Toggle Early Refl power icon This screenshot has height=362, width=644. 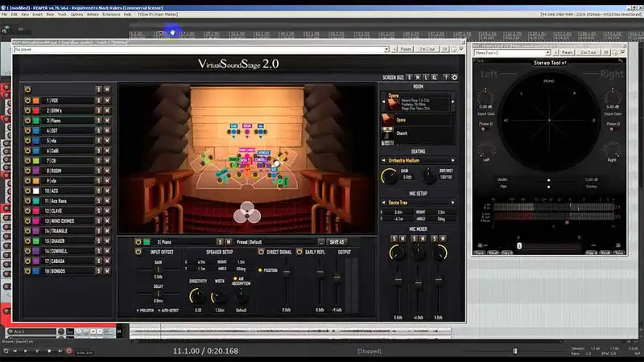point(299,252)
